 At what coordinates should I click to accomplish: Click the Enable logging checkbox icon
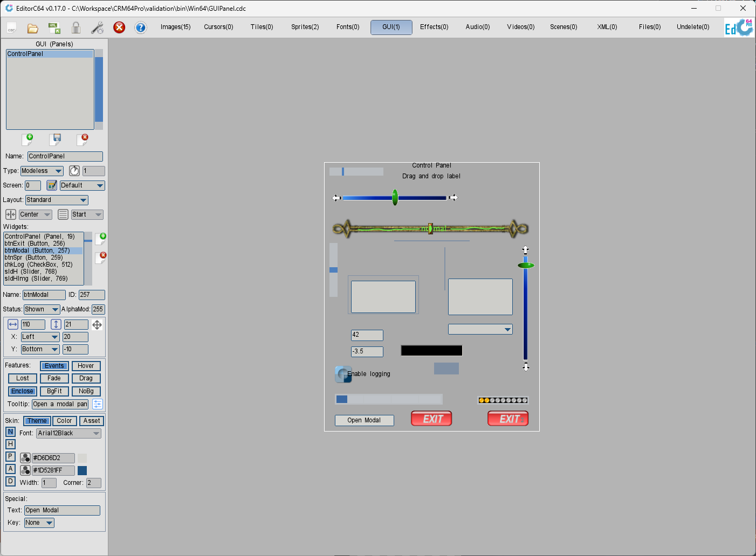pyautogui.click(x=343, y=374)
